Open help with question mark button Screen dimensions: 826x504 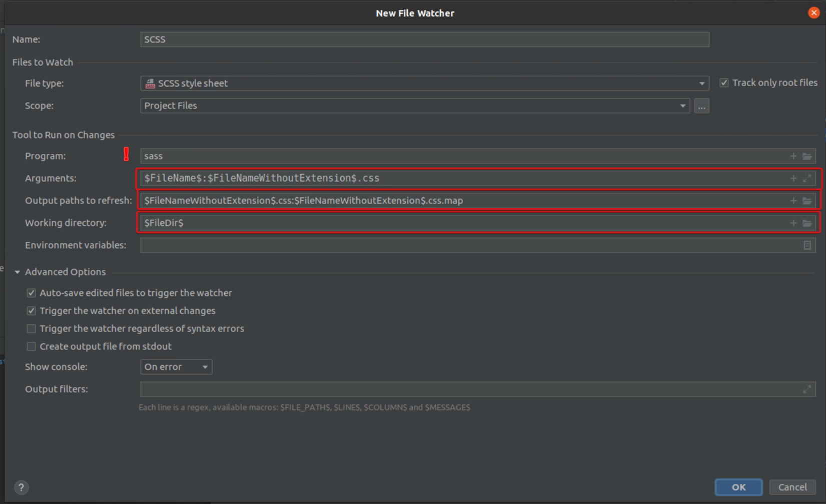point(21,487)
